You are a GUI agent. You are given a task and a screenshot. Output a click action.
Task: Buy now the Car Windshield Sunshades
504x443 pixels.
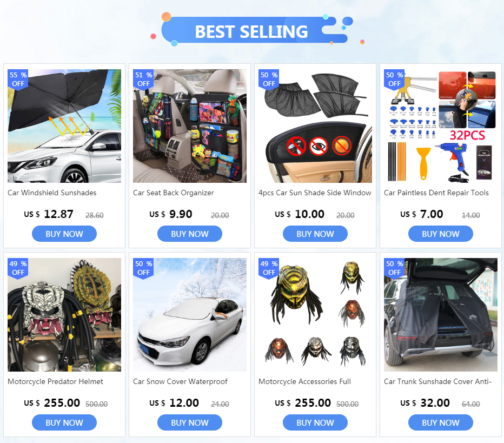point(64,234)
